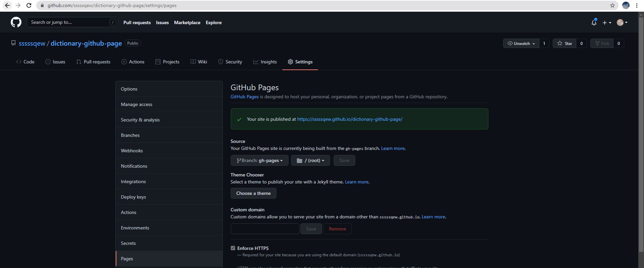Open Pull requests in top navigation
The image size is (644, 268).
click(x=137, y=22)
